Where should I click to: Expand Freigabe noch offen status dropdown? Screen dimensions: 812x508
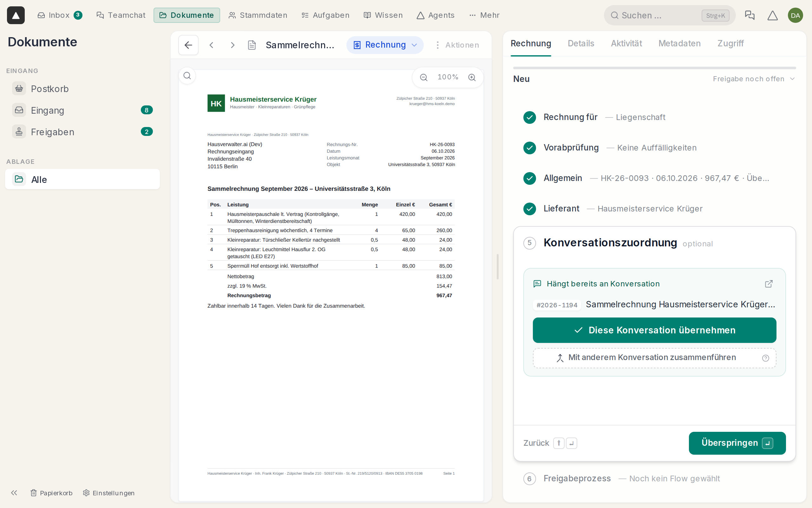(x=754, y=79)
